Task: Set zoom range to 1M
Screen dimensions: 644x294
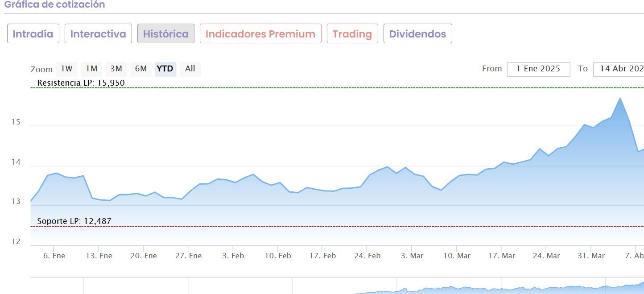Action: point(91,69)
